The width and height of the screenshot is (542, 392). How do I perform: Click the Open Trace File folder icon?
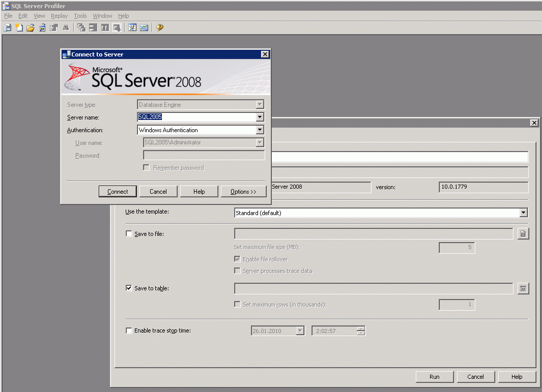point(31,27)
